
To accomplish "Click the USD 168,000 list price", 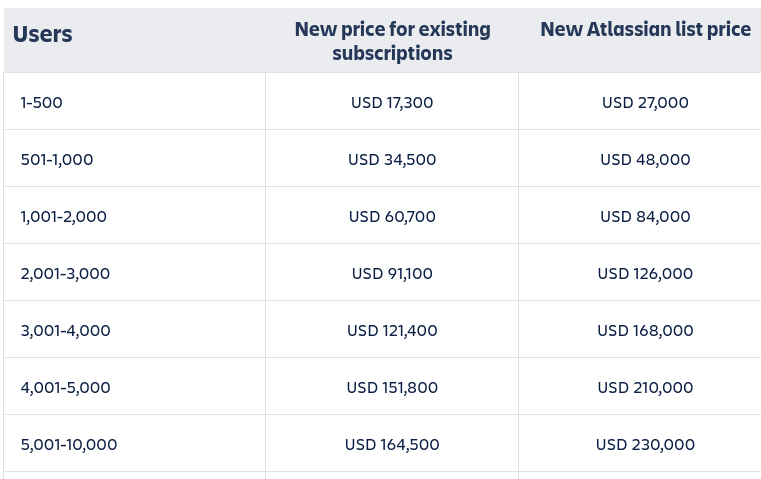I will click(x=645, y=330).
